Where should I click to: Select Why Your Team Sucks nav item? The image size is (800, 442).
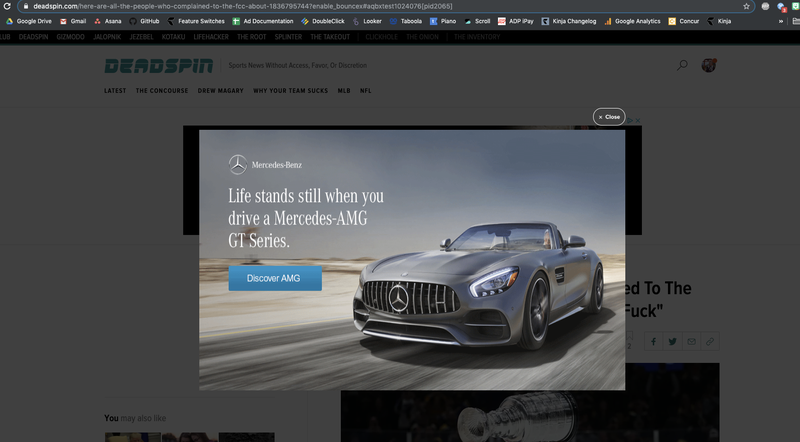coord(290,91)
